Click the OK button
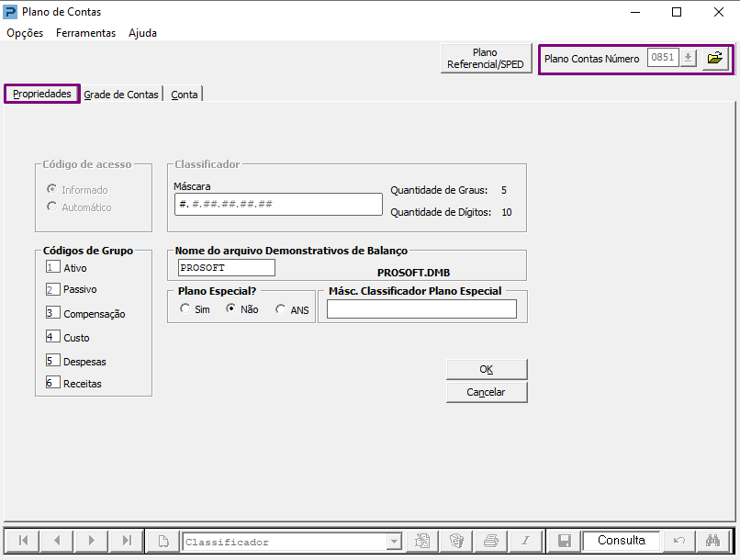Image resolution: width=740 pixels, height=560 pixels. tap(487, 369)
